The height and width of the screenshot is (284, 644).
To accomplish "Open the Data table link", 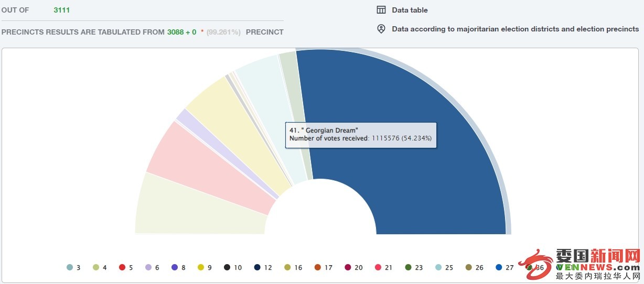I will tap(410, 10).
